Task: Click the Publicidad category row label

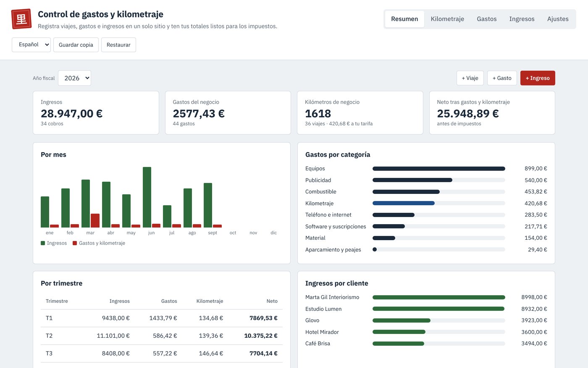Action: [318, 180]
